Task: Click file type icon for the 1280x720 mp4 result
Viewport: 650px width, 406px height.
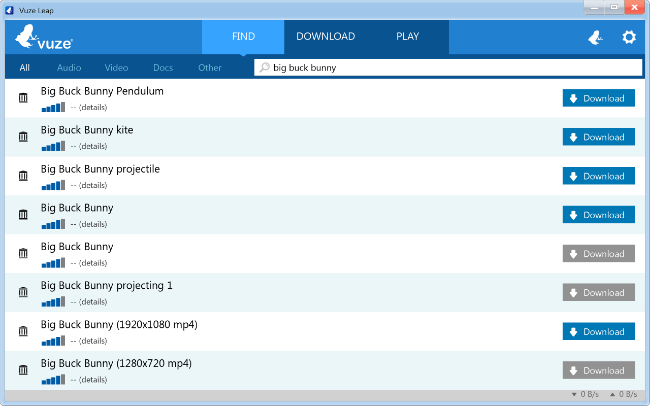Action: (x=23, y=370)
